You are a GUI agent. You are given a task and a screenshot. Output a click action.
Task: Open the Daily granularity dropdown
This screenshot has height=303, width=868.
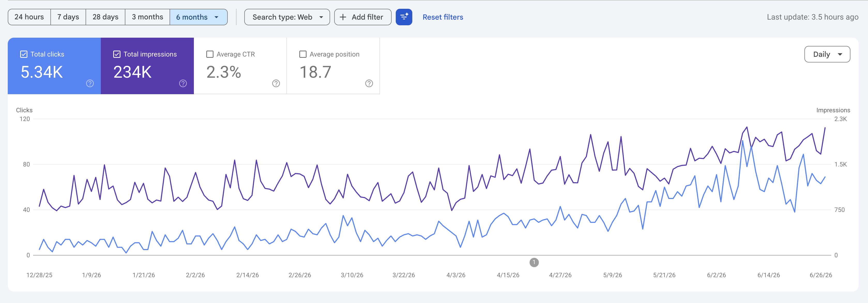pyautogui.click(x=827, y=54)
